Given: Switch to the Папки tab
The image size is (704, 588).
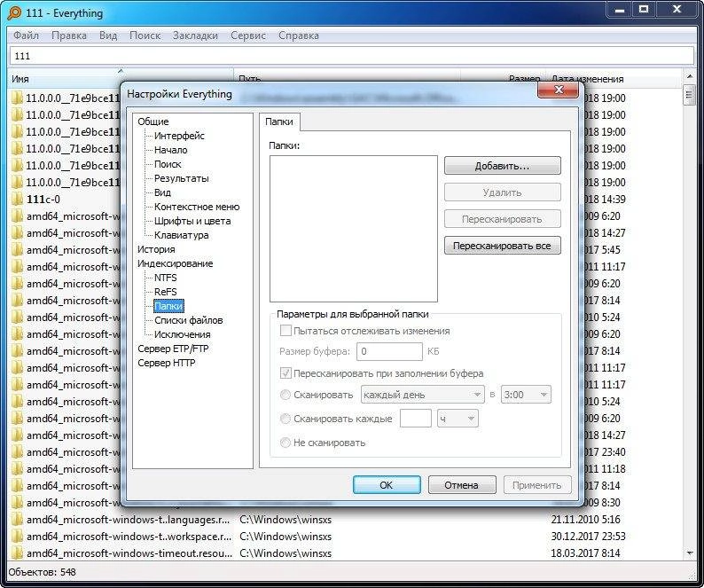Looking at the screenshot, I should pyautogui.click(x=279, y=122).
